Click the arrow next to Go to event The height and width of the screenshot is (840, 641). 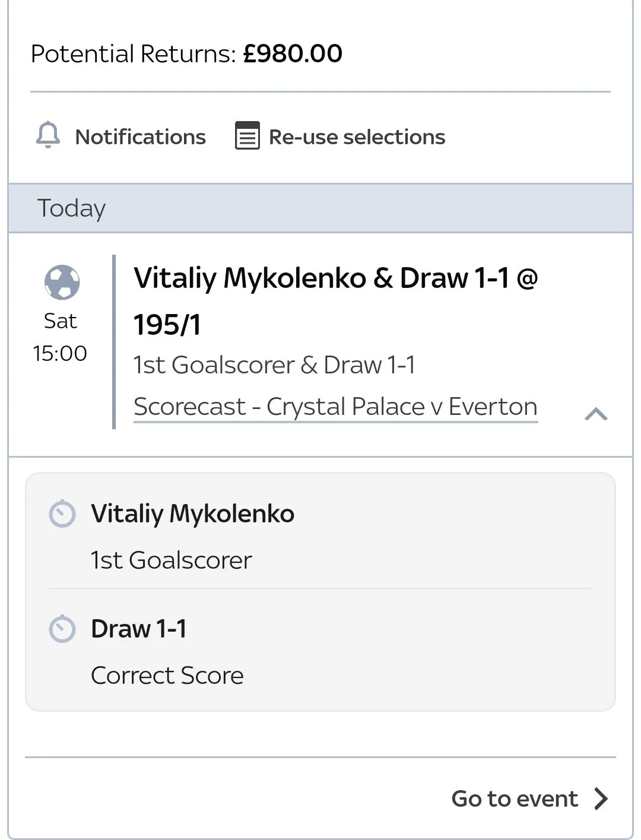click(x=601, y=798)
